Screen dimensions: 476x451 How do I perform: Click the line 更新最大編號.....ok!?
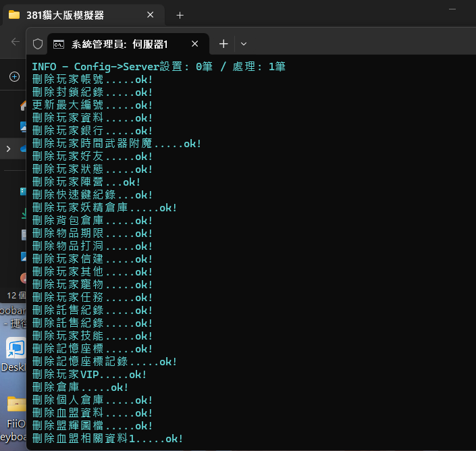click(92, 105)
